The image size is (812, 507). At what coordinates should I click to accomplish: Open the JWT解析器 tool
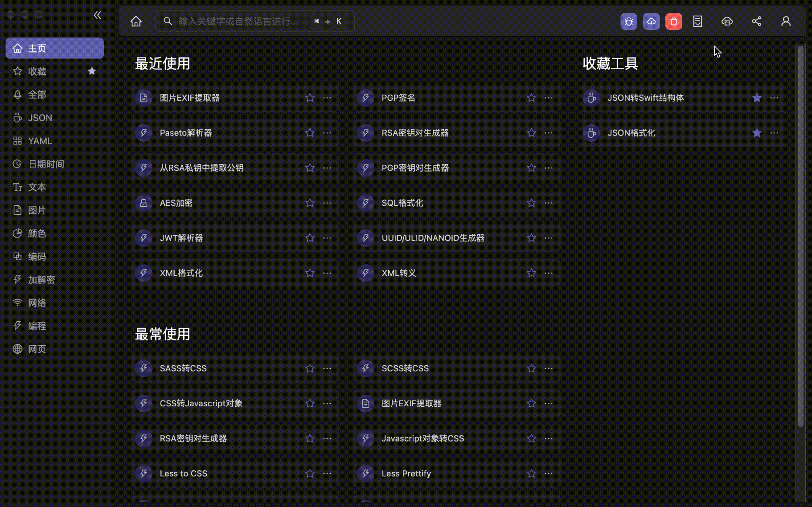click(181, 238)
